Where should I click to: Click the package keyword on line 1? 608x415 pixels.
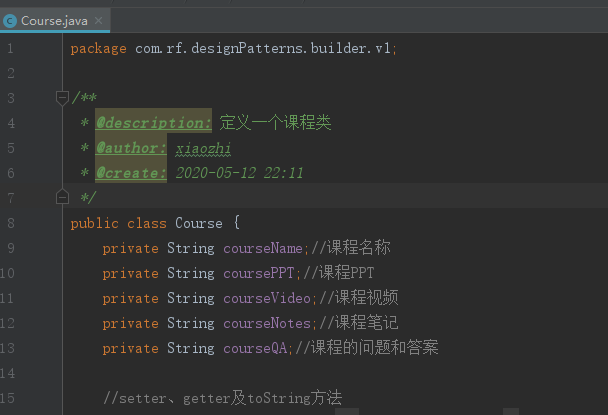click(x=98, y=49)
